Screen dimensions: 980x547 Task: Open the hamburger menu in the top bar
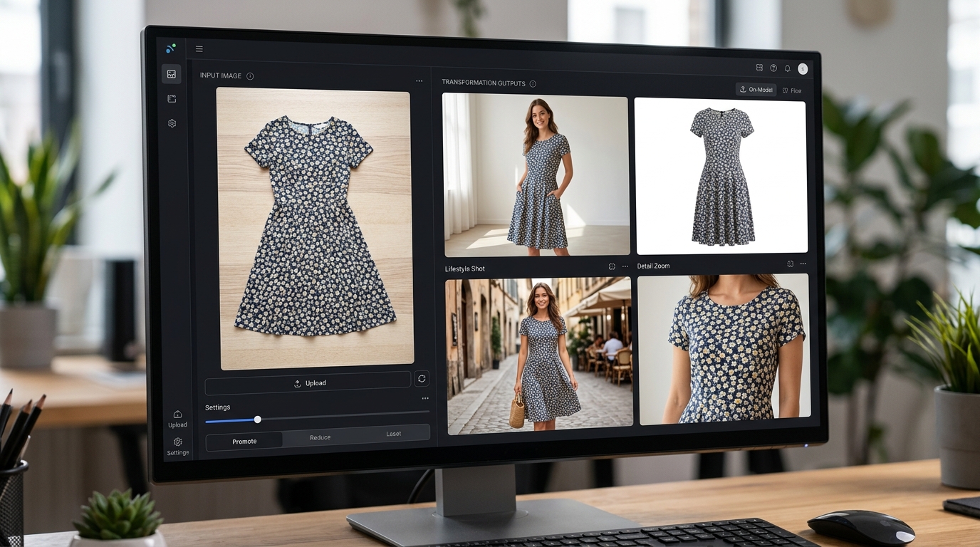(x=199, y=49)
